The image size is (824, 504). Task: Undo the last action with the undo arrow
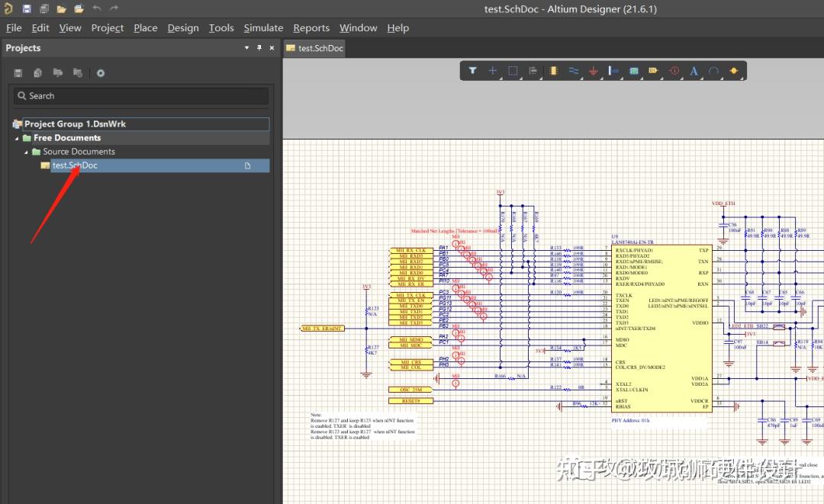point(96,8)
